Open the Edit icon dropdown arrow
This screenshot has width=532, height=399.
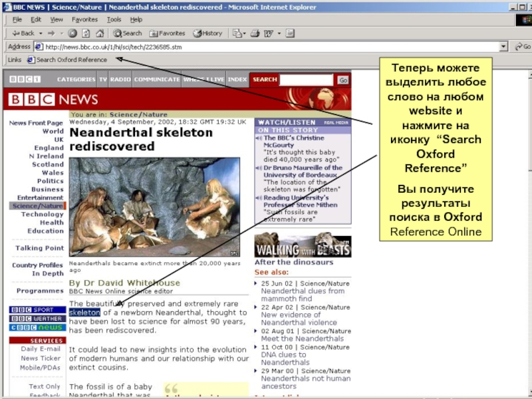[279, 34]
